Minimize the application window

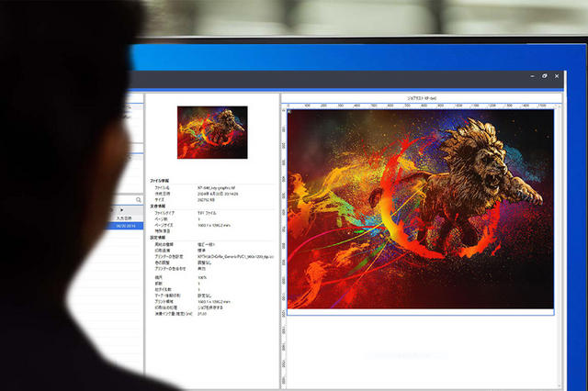532,76
